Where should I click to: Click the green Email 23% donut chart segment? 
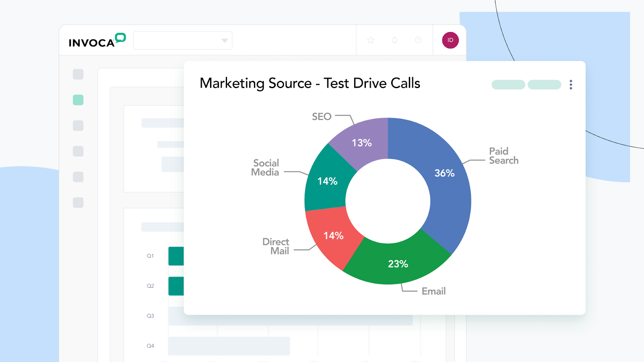397,263
